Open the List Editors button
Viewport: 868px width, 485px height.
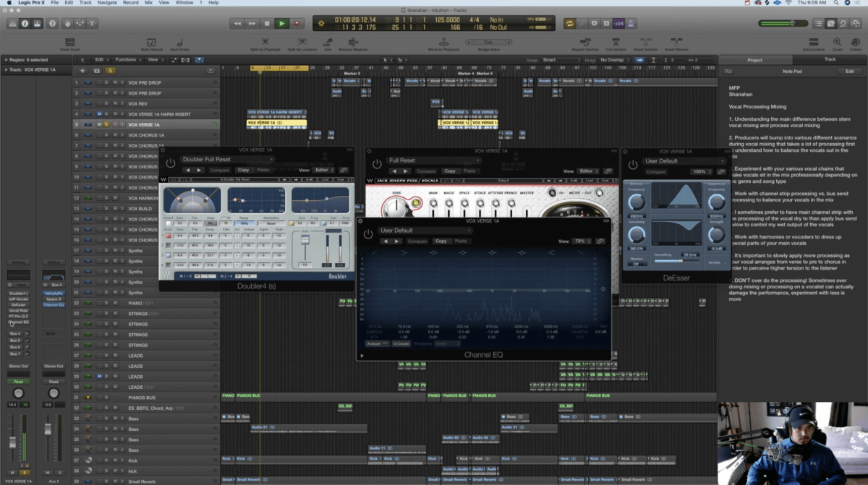coord(819,24)
